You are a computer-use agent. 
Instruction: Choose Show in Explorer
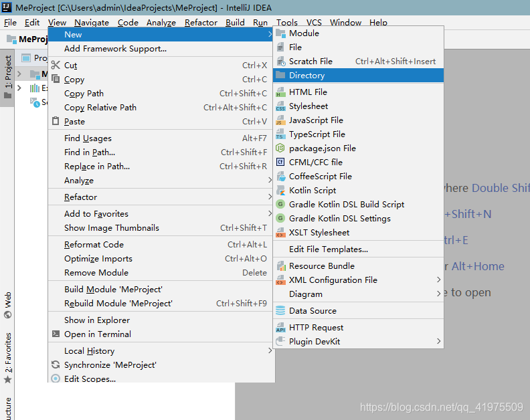pyautogui.click(x=161, y=320)
